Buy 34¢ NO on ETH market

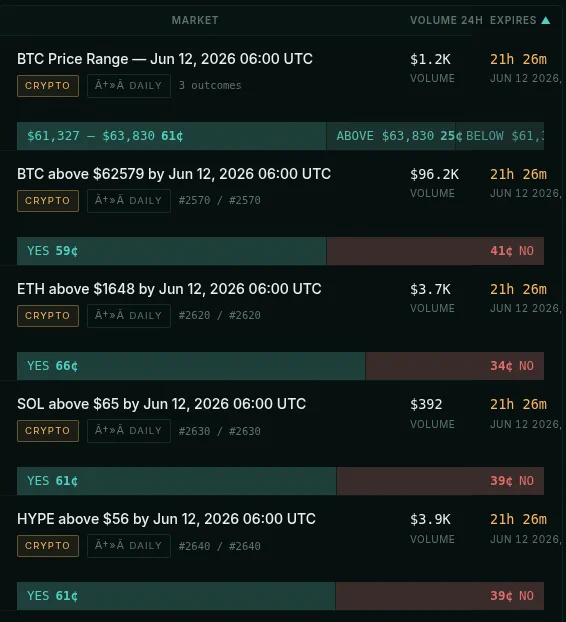click(455, 366)
